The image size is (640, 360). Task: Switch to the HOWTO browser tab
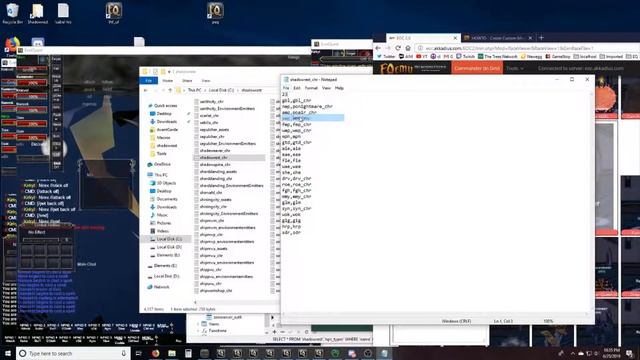point(498,38)
